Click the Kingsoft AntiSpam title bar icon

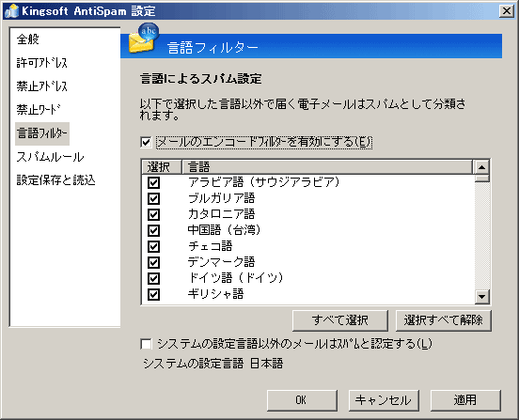click(x=12, y=11)
